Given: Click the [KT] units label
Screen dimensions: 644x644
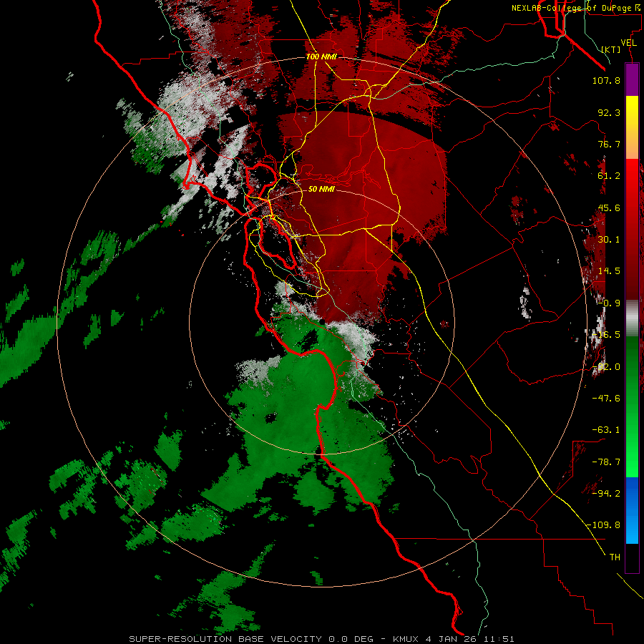Looking at the screenshot, I should tap(611, 49).
